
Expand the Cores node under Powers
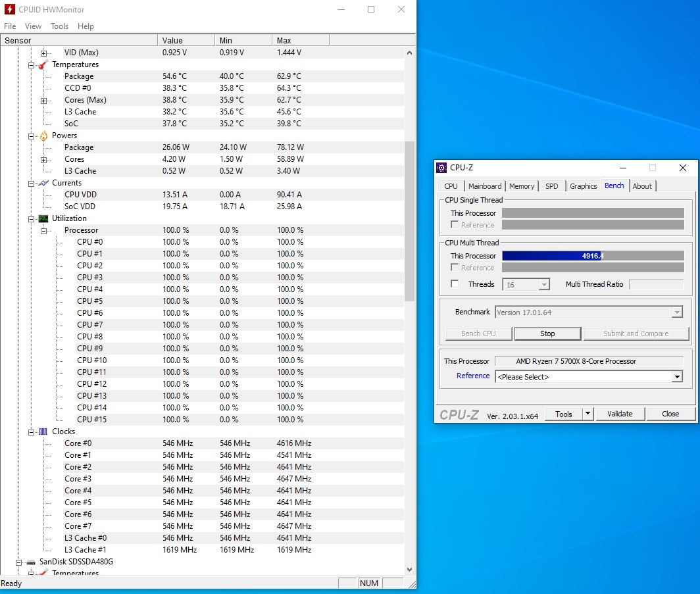click(x=43, y=160)
